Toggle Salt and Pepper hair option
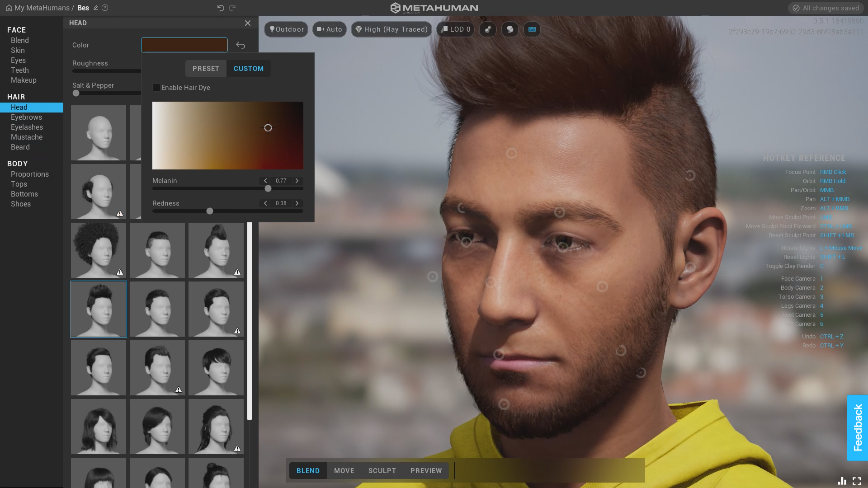The height and width of the screenshot is (488, 868). 75,93
